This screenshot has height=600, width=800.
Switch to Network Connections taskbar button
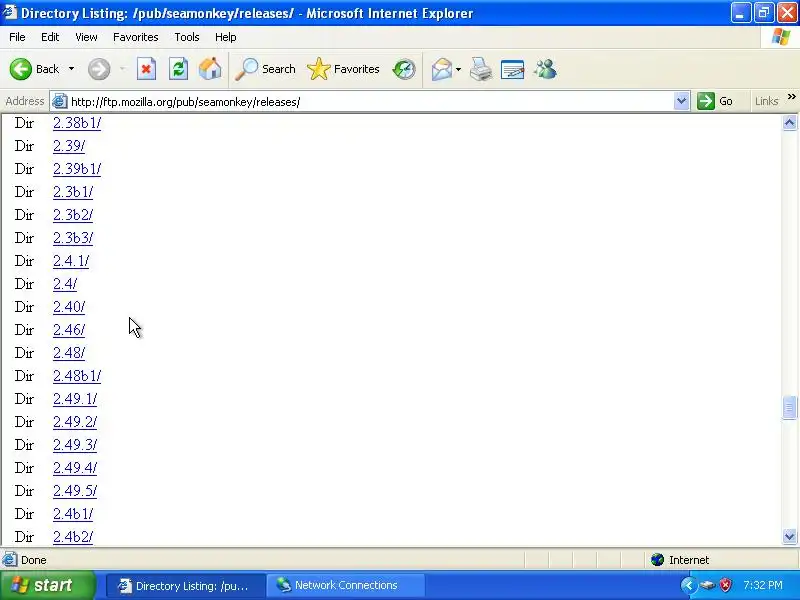tap(346, 586)
